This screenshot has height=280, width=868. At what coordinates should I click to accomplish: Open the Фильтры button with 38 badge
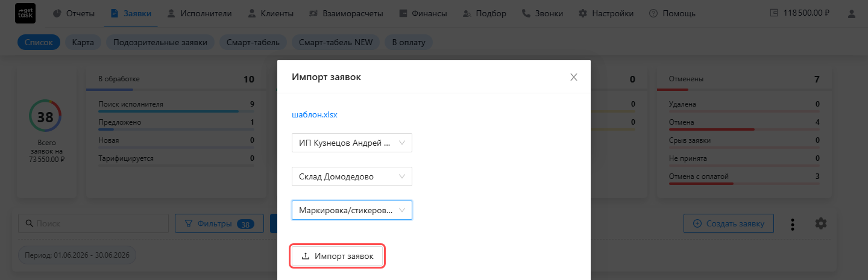(219, 223)
